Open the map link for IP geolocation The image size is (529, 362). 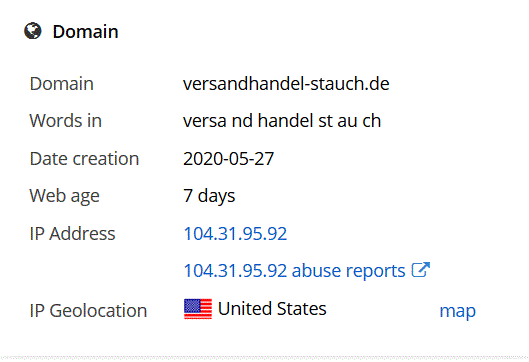(x=457, y=311)
